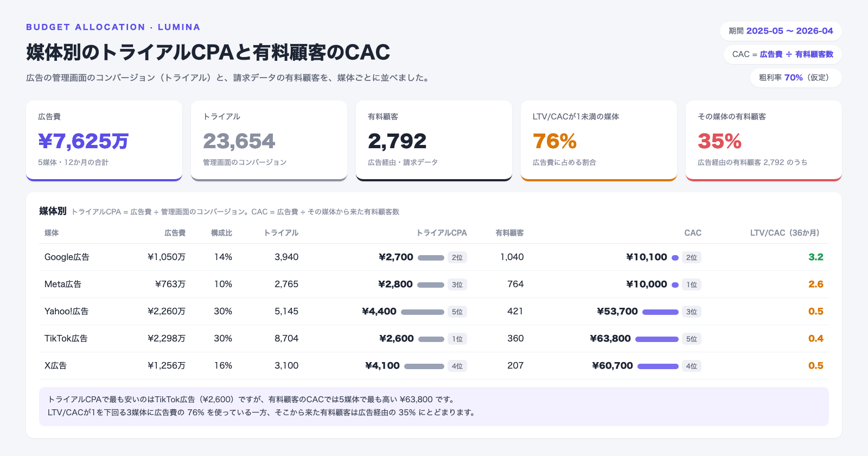This screenshot has width=868, height=456.
Task: Select the X広告 row name
Action: 55,366
